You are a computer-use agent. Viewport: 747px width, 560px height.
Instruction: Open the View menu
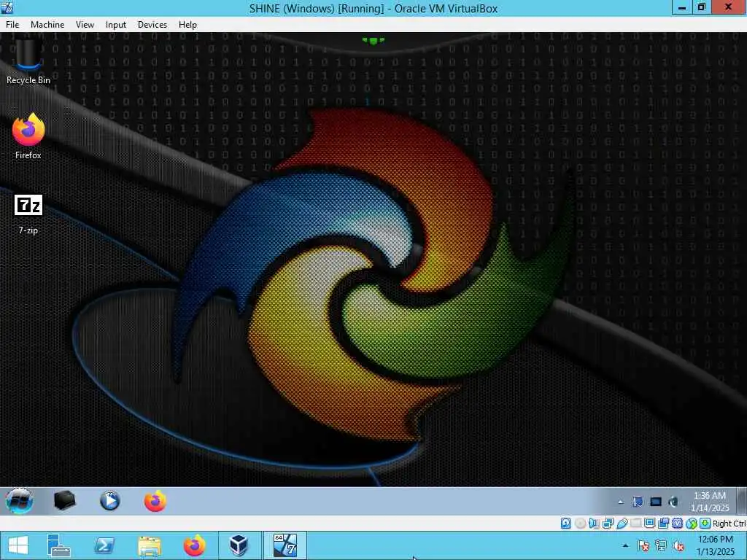pos(85,24)
